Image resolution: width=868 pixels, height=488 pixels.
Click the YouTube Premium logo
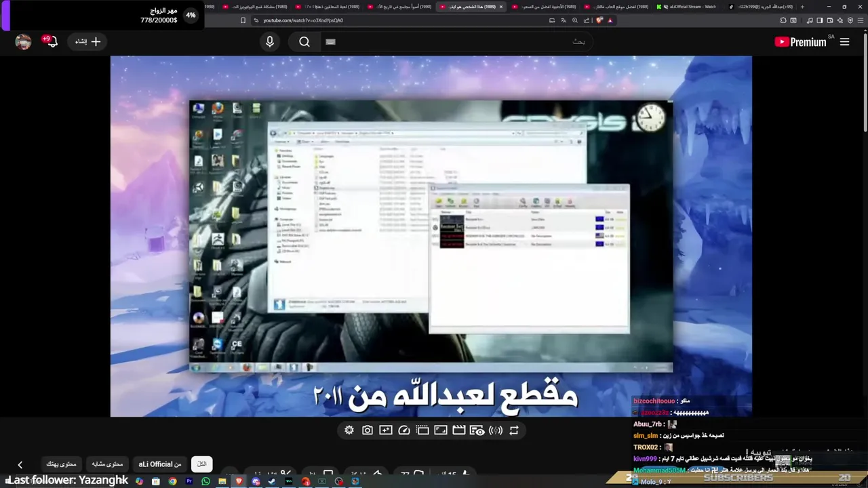[800, 42]
